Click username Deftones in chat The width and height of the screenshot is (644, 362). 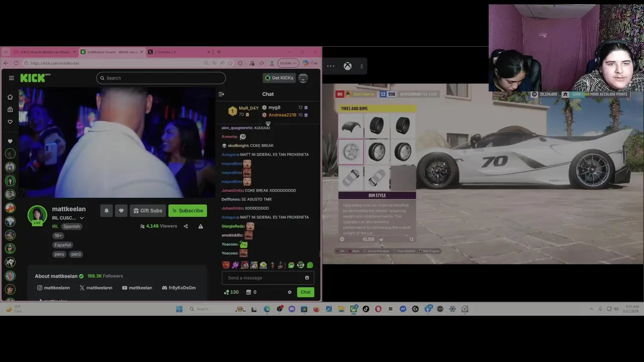pyautogui.click(x=230, y=199)
